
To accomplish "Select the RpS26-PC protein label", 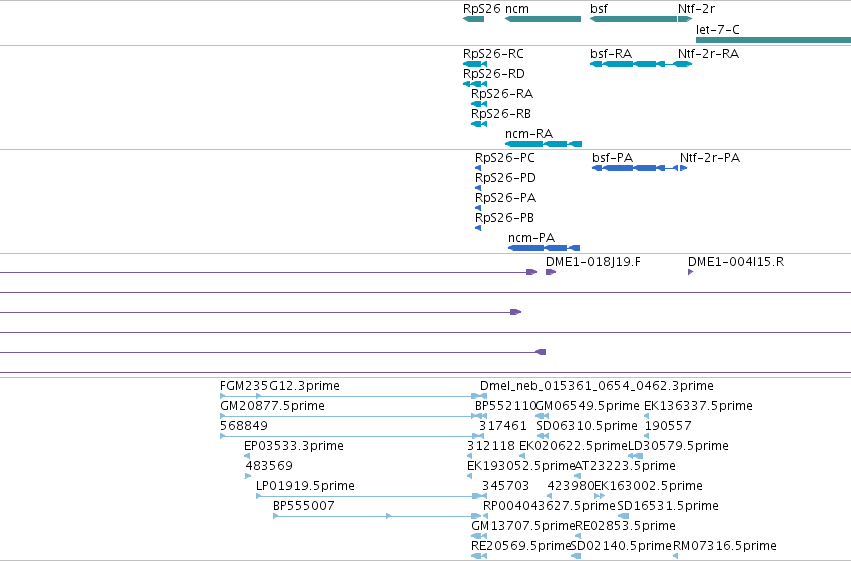I will pos(505,158).
